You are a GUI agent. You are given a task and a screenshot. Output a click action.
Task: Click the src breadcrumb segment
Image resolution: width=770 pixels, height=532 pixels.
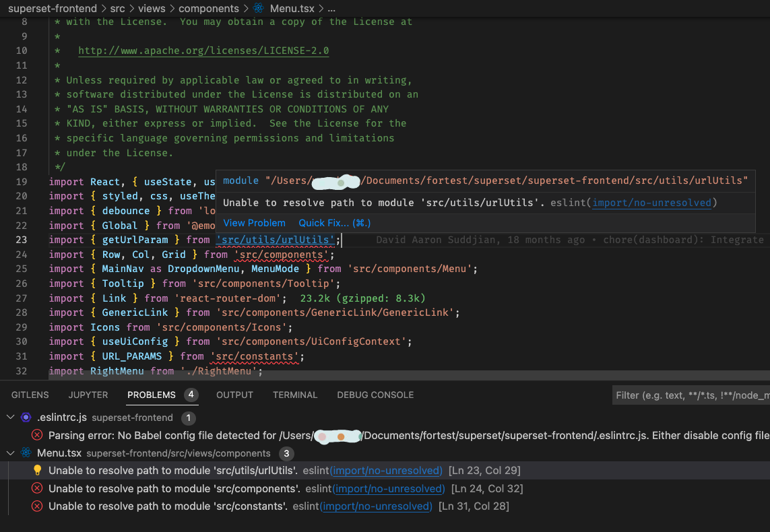(x=117, y=8)
